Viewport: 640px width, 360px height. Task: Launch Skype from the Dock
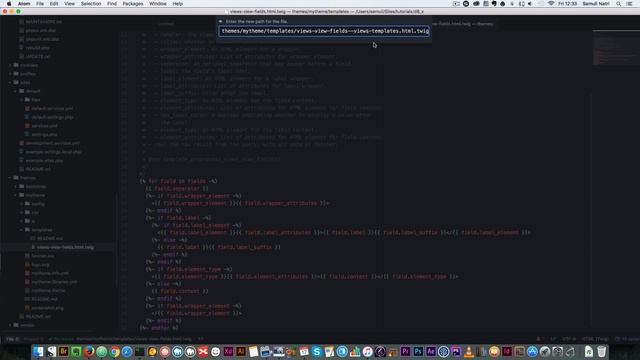[317, 351]
